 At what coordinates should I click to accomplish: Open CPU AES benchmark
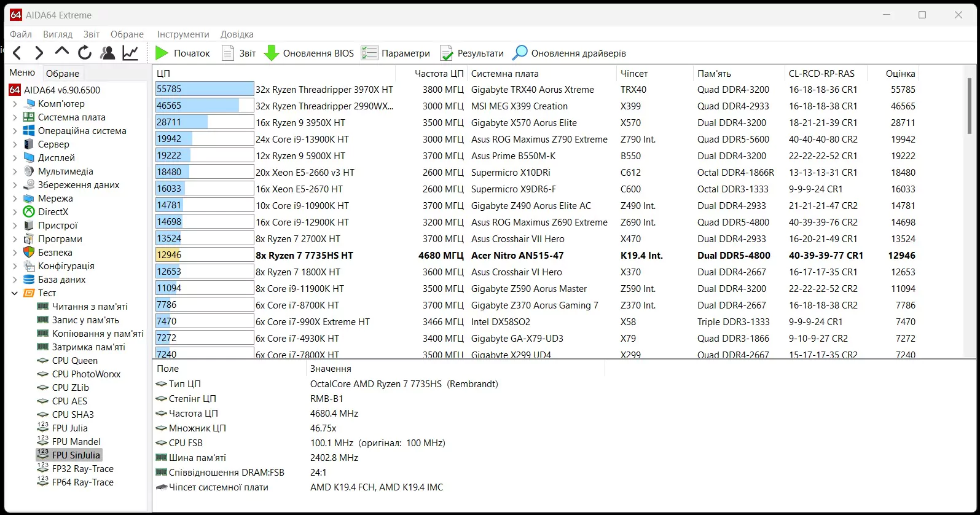tap(62, 401)
